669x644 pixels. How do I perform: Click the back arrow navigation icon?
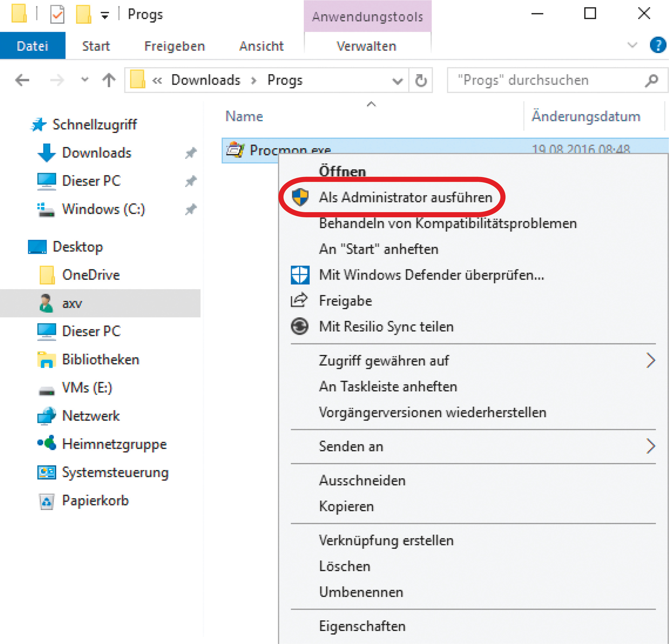pyautogui.click(x=22, y=80)
